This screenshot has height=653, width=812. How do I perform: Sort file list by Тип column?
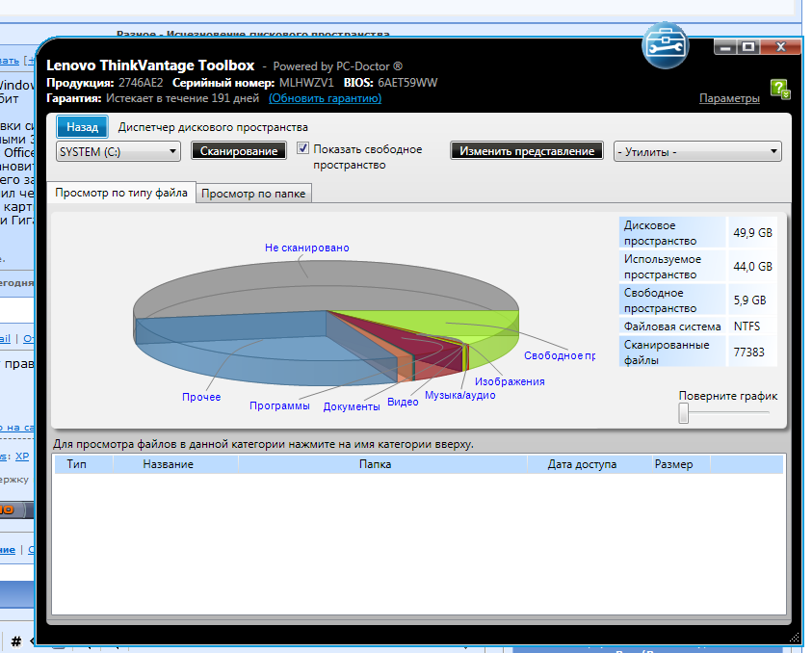coord(77,464)
